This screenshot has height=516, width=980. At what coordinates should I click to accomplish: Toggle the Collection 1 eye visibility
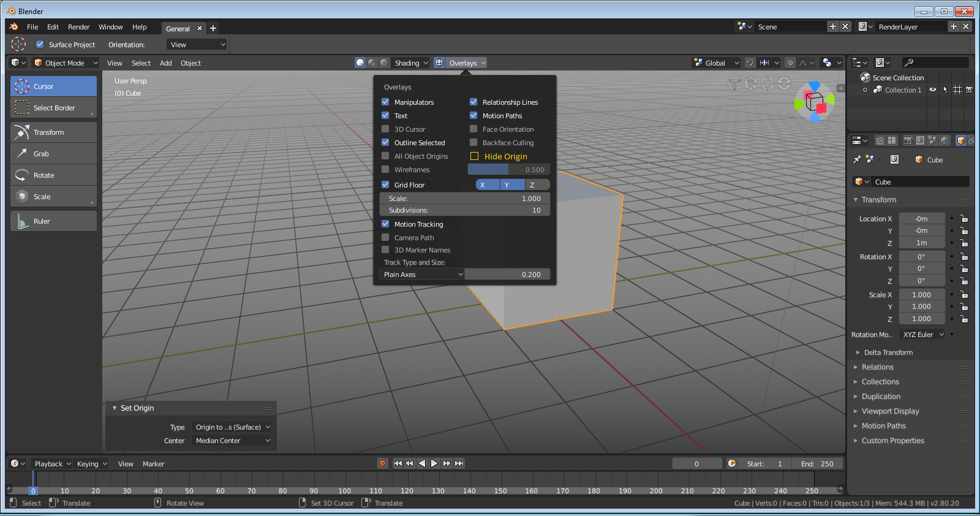click(933, 89)
